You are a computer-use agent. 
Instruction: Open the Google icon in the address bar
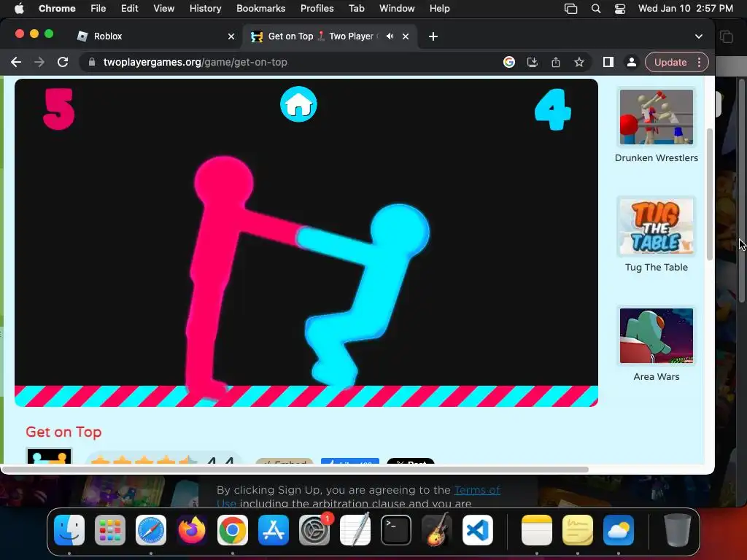pyautogui.click(x=508, y=63)
